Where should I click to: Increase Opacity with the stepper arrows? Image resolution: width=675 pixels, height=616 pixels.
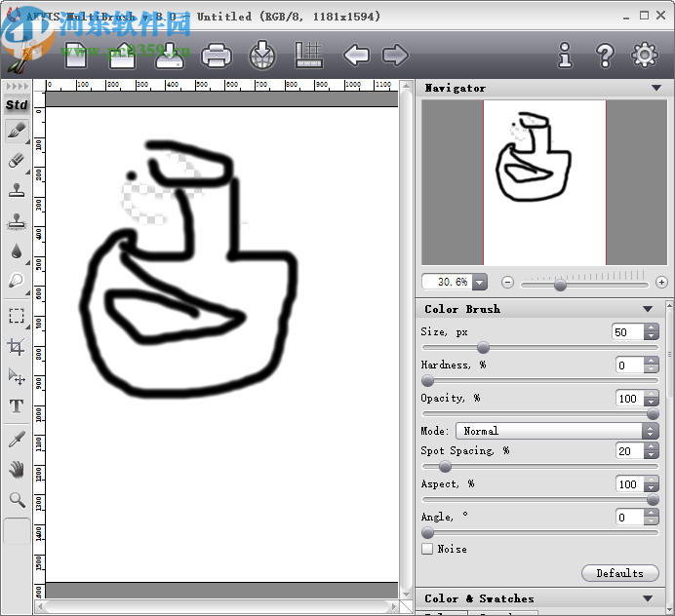point(652,394)
